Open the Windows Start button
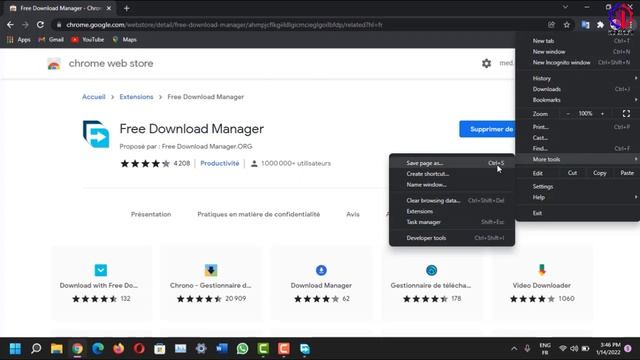The image size is (640, 360). [15, 349]
